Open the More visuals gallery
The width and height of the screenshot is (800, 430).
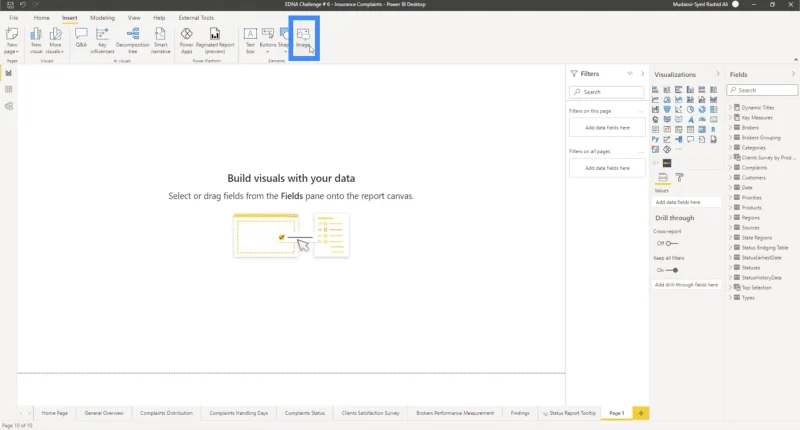[55, 41]
